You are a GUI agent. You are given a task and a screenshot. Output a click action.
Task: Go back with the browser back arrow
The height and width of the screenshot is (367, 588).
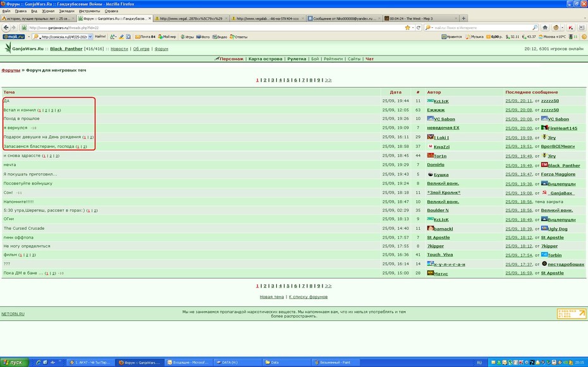6,28
